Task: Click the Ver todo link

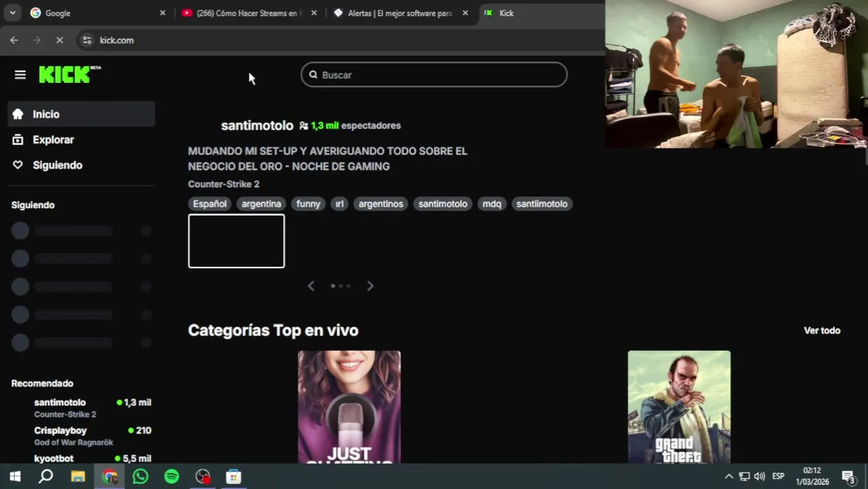Action: pyautogui.click(x=822, y=330)
